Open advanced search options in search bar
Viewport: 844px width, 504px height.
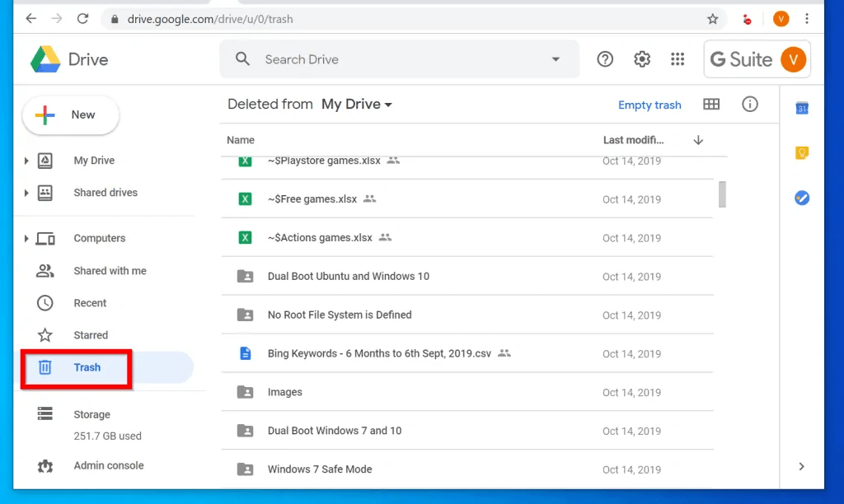click(x=557, y=58)
